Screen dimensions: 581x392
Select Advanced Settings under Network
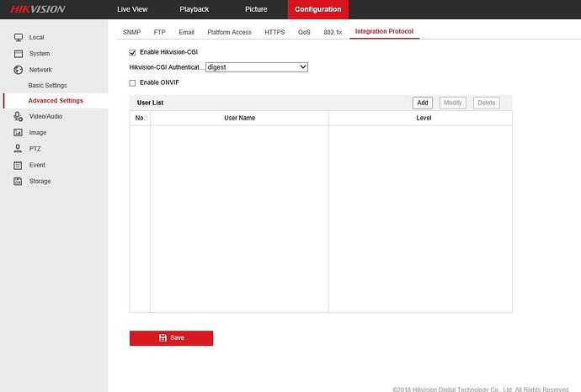55,101
